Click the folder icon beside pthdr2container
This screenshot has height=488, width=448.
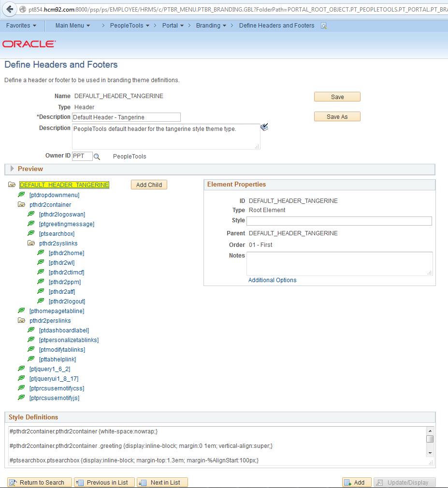(21, 204)
